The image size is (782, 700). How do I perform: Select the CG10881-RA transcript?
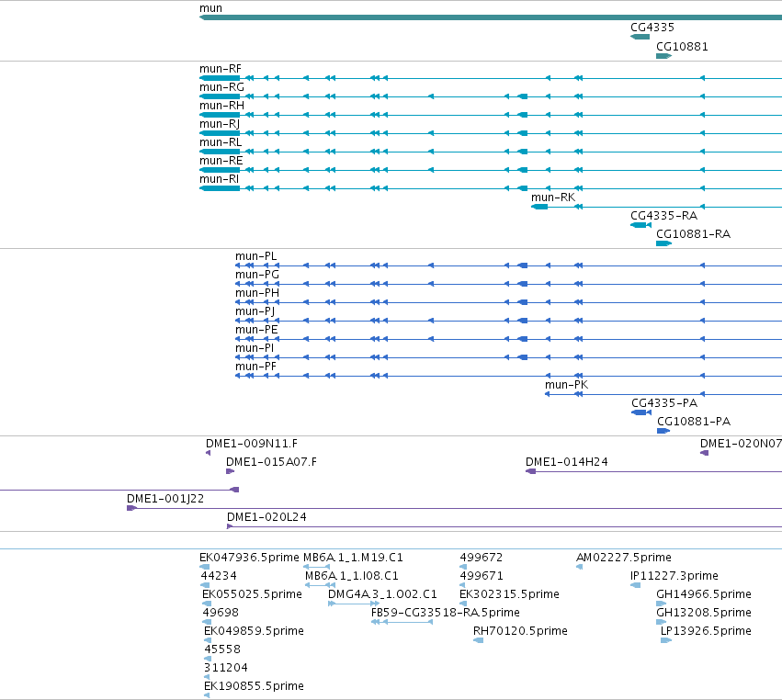click(x=663, y=243)
